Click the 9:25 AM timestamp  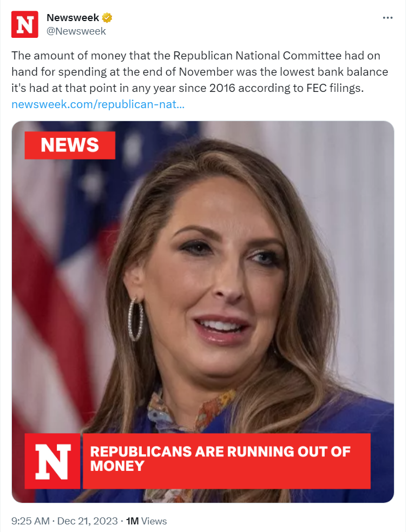[31, 521]
